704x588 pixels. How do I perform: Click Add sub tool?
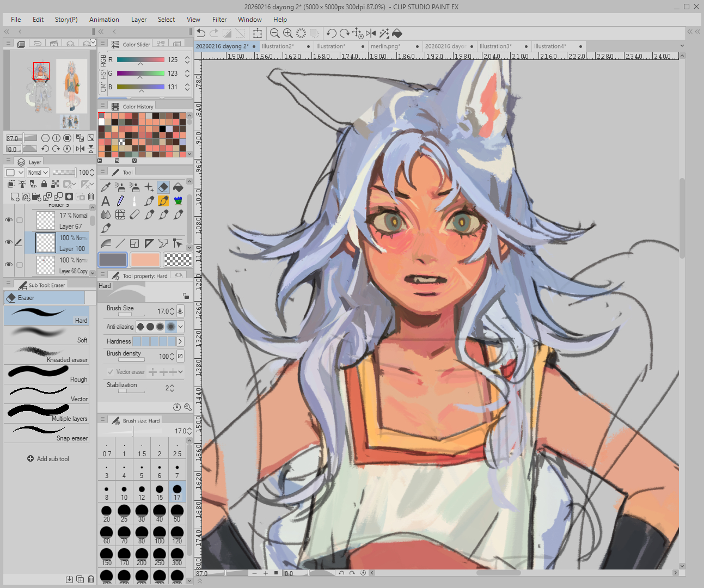pyautogui.click(x=48, y=459)
